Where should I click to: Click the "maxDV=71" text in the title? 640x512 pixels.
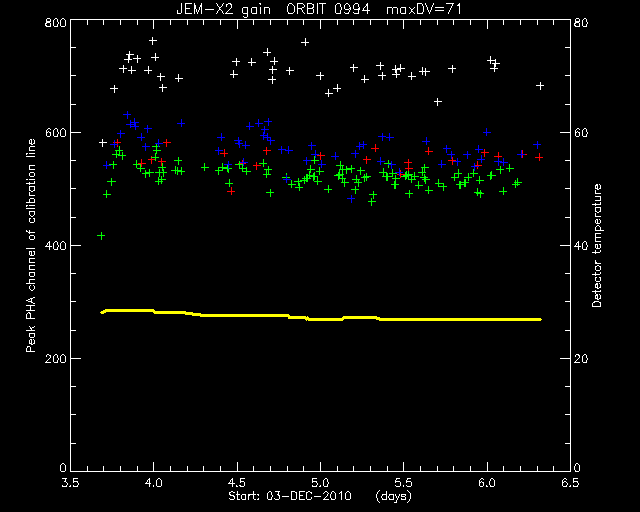424,9
